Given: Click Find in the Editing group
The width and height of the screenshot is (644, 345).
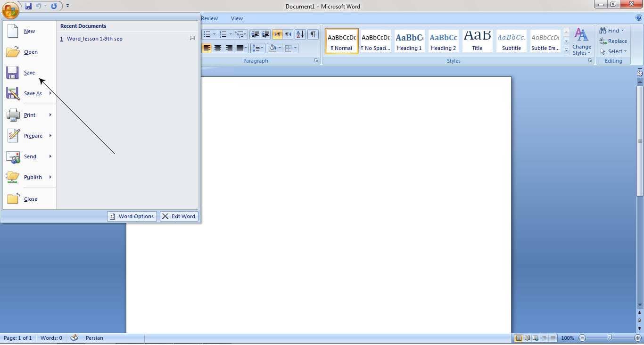Looking at the screenshot, I should [x=611, y=31].
